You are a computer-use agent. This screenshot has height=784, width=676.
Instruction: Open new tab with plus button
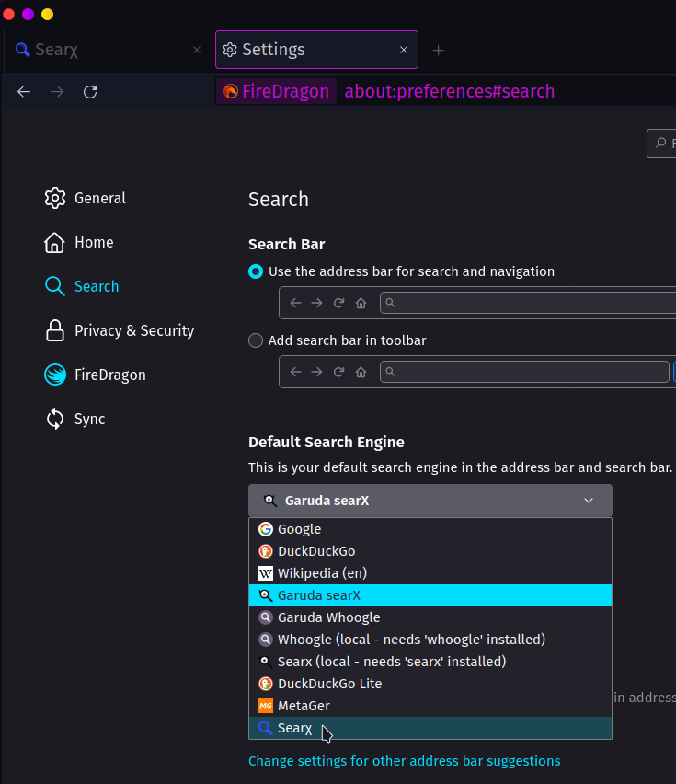439,51
